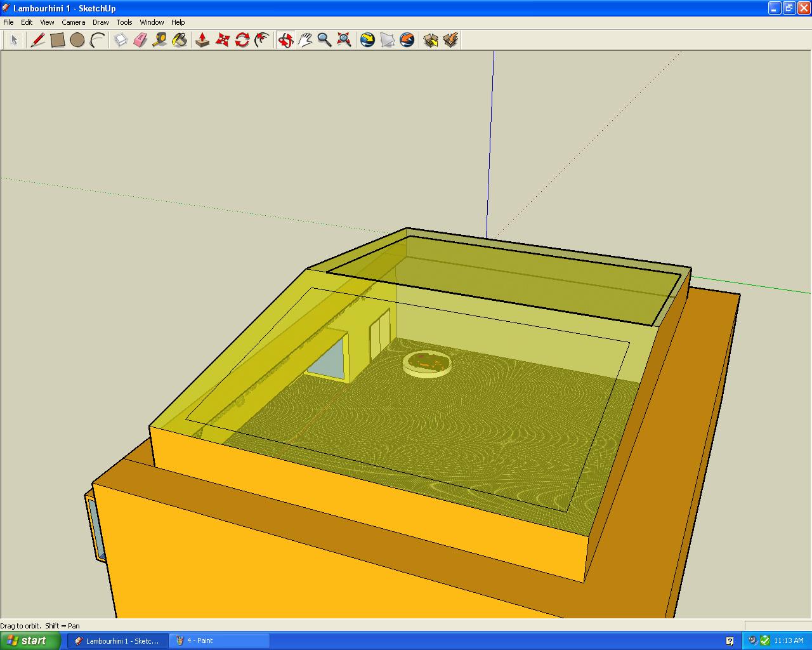Click Place Model in Google Earth

(407, 40)
